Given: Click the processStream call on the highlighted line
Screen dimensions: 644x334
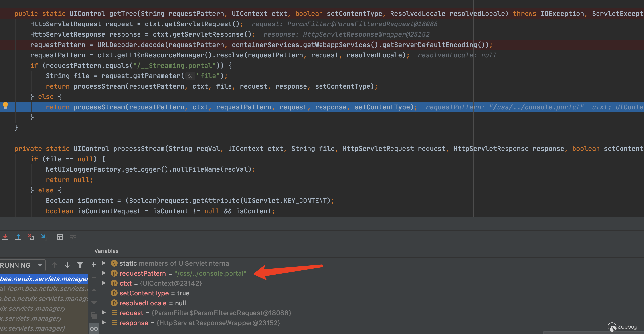Looking at the screenshot, I should (x=99, y=107).
